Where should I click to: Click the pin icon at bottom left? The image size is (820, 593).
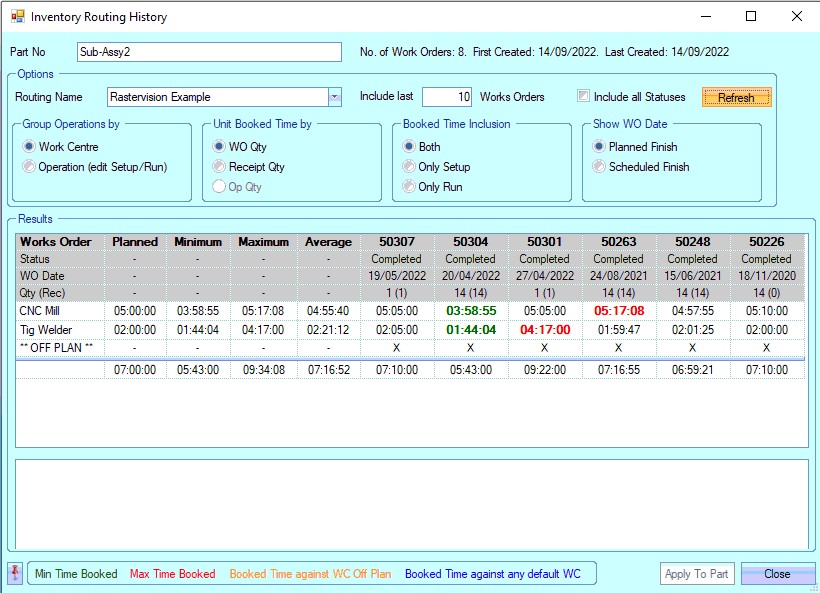pos(15,573)
